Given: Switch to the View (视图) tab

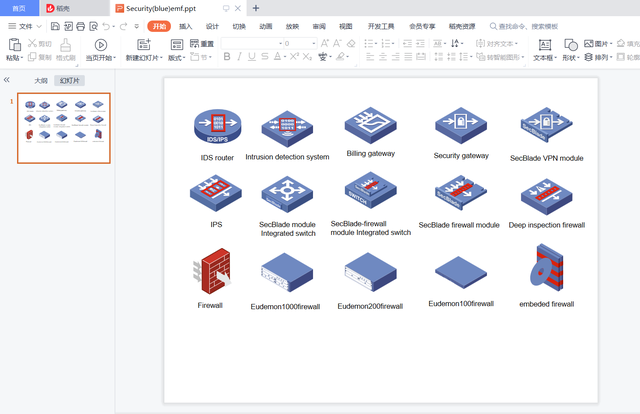Looking at the screenshot, I should (346, 27).
